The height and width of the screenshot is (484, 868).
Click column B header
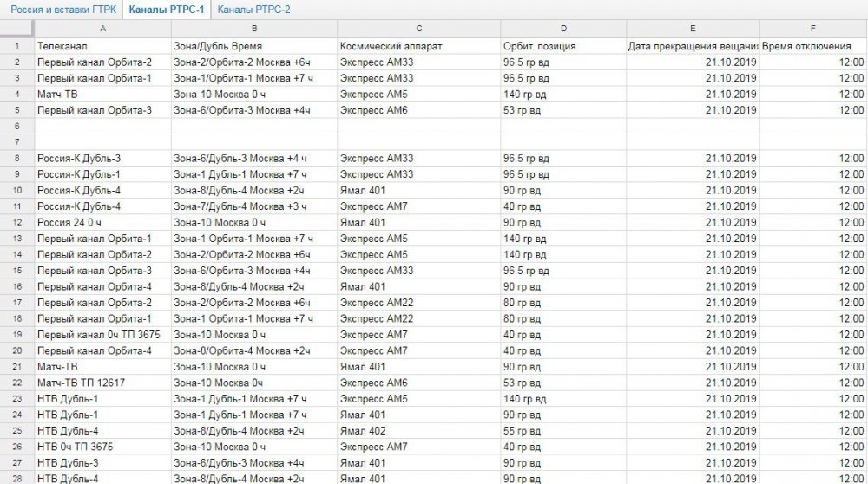(x=253, y=30)
